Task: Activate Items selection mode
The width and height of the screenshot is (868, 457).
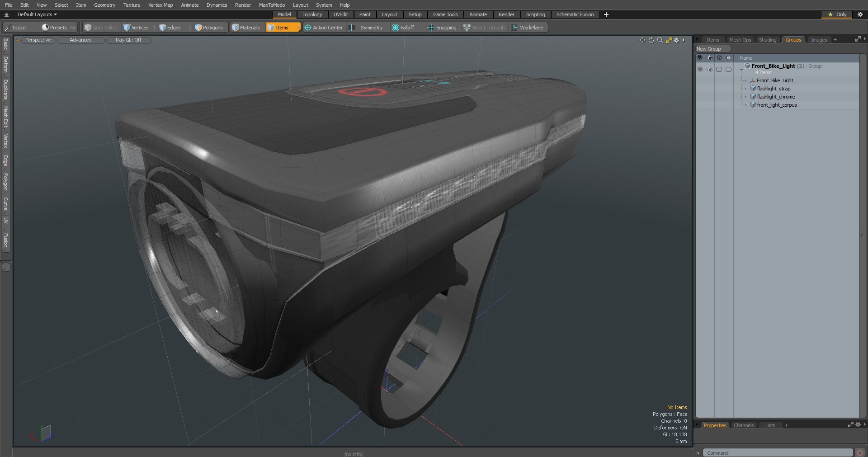Action: point(283,28)
